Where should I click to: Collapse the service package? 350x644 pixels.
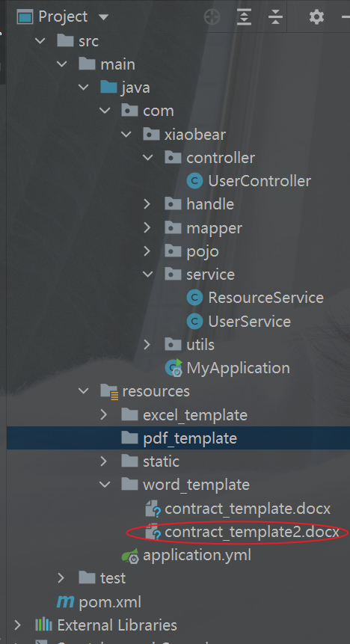[147, 275]
